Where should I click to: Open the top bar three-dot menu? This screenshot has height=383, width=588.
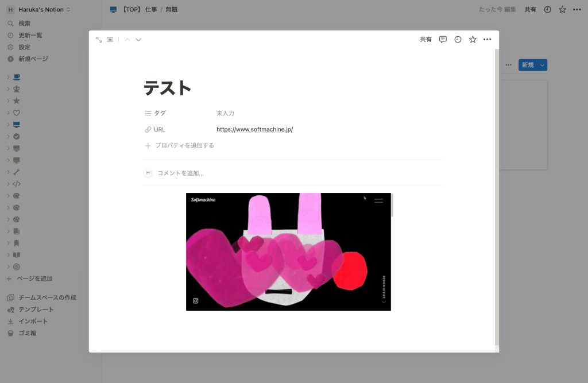pyautogui.click(x=577, y=10)
